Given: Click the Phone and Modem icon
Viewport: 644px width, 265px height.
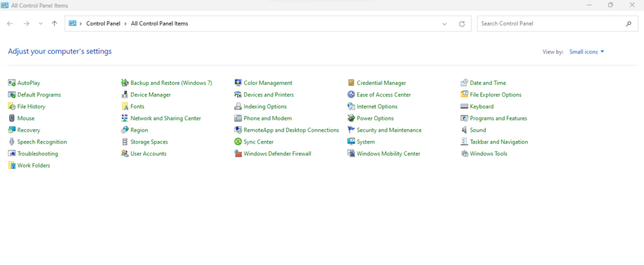Looking at the screenshot, I should tap(238, 118).
